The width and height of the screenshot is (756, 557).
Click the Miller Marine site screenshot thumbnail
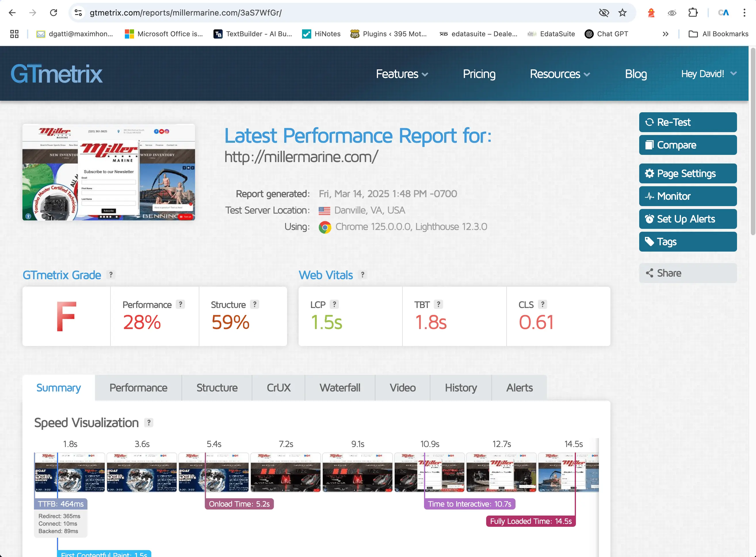pyautogui.click(x=108, y=172)
